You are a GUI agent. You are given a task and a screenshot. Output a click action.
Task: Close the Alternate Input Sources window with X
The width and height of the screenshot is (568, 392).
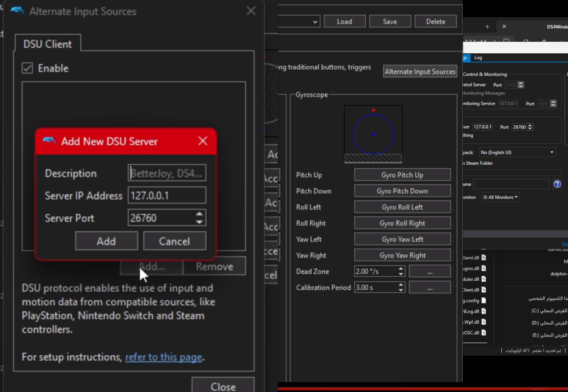(251, 11)
